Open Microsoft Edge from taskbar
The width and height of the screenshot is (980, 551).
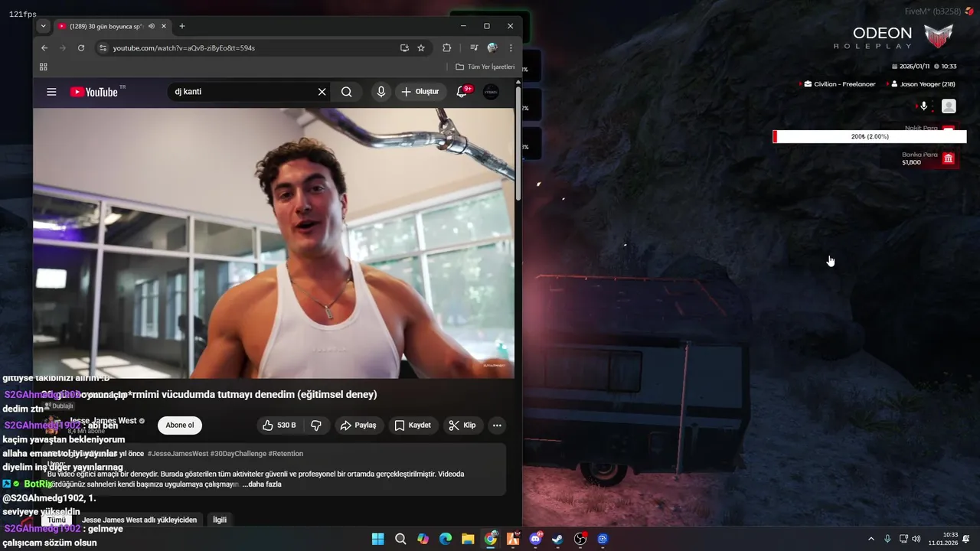tap(446, 539)
